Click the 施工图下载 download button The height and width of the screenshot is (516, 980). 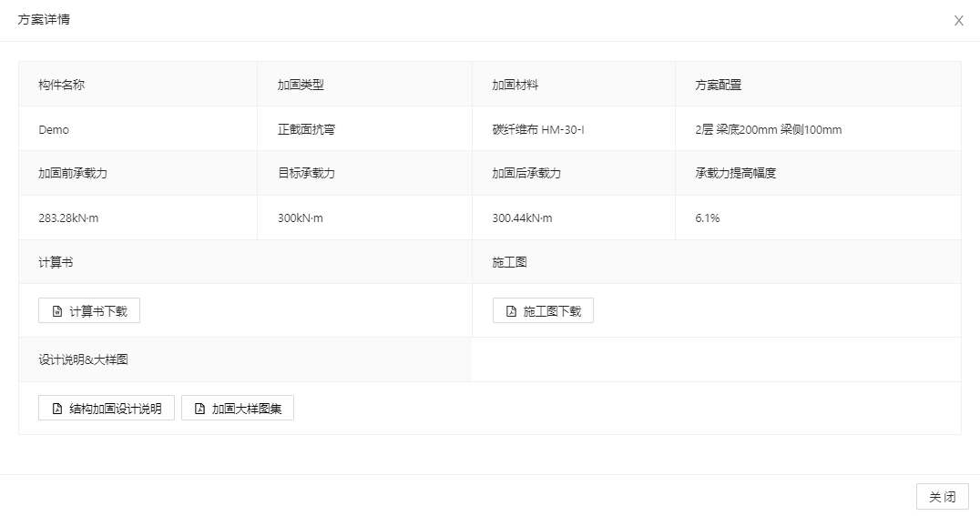point(543,310)
